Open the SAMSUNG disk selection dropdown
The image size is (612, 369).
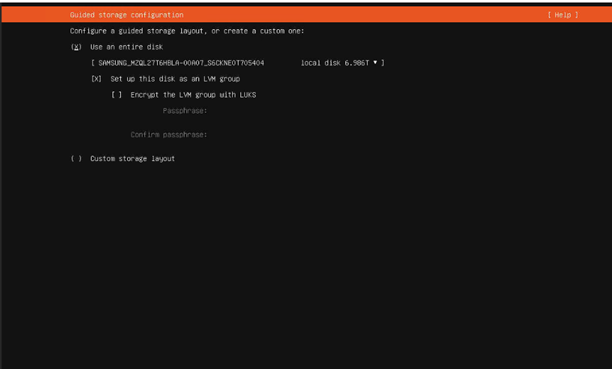pos(238,63)
